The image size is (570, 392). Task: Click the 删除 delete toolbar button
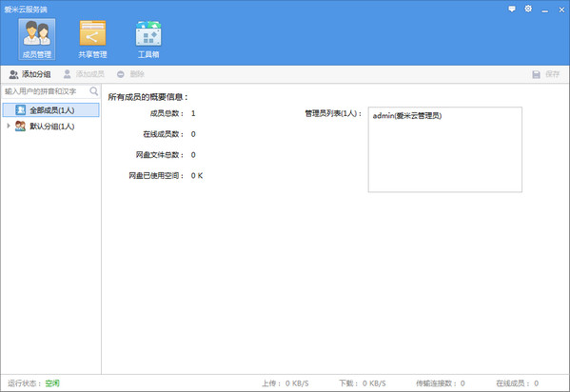tap(130, 74)
